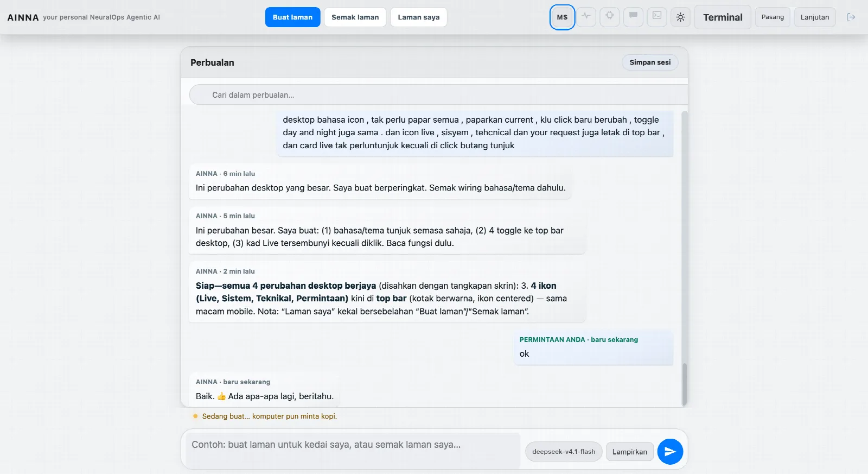Click the 'AINNA · 2 min lalu' message header

coord(225,271)
